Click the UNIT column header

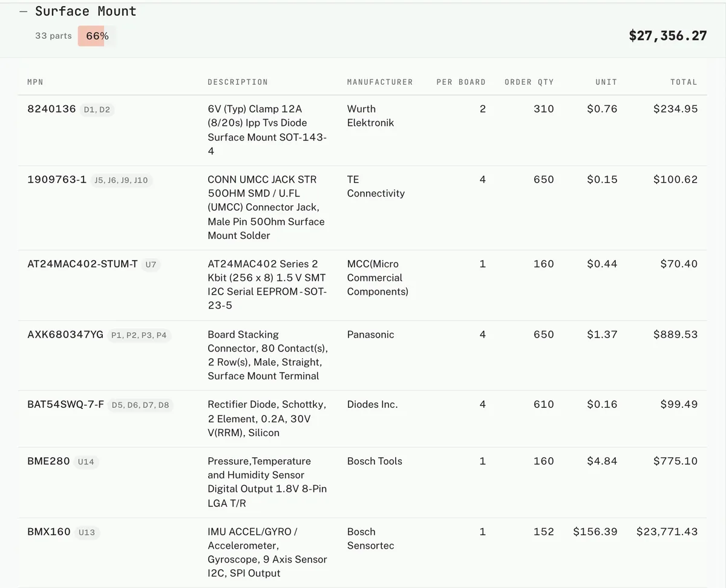pyautogui.click(x=606, y=82)
